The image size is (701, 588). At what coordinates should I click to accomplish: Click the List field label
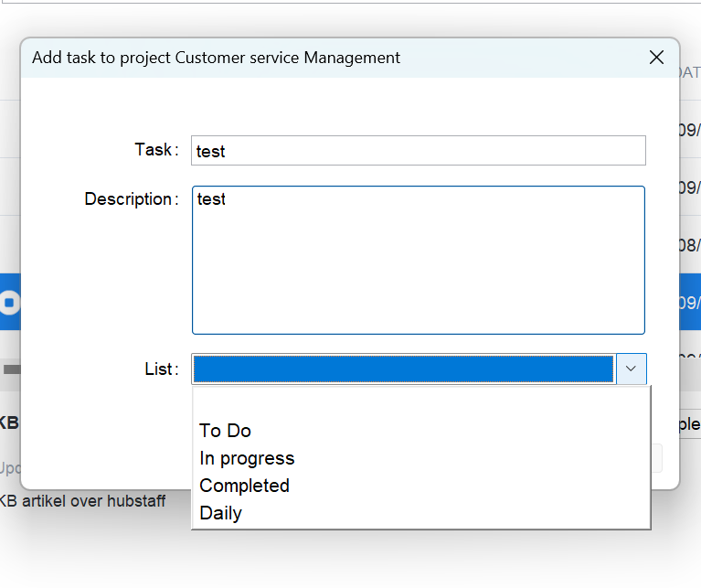tap(161, 369)
